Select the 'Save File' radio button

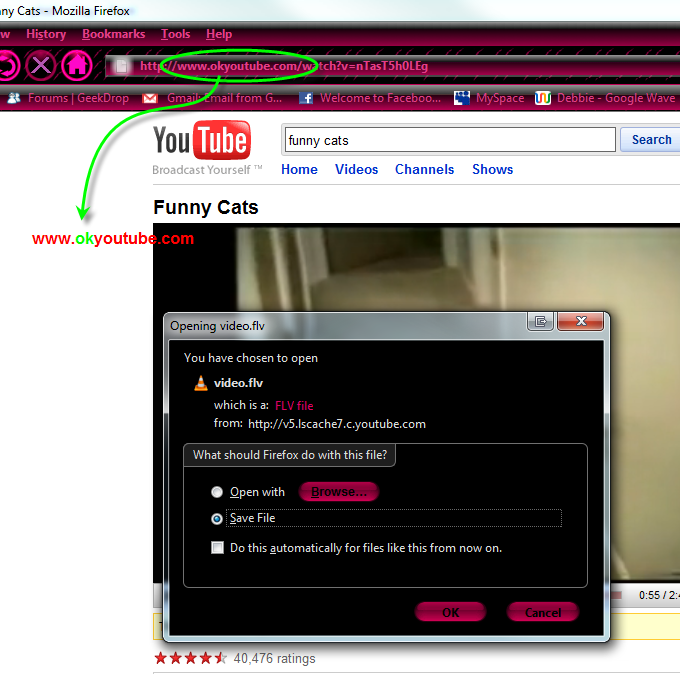(217, 519)
